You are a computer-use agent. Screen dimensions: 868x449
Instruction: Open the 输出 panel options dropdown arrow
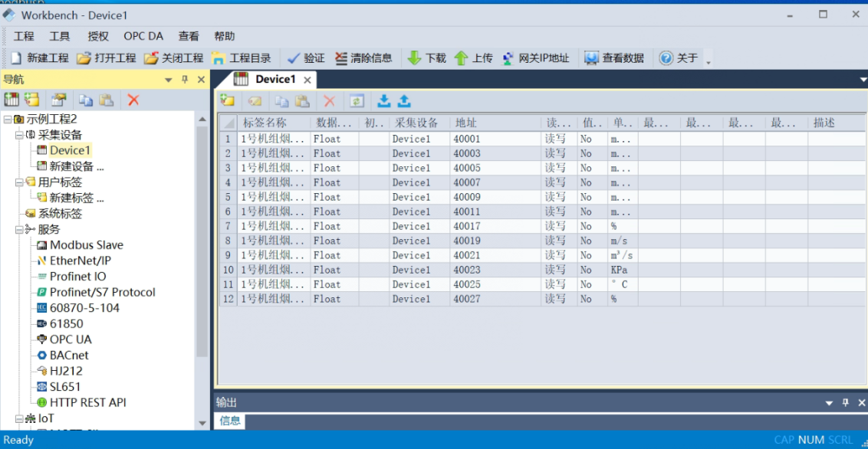[829, 402]
